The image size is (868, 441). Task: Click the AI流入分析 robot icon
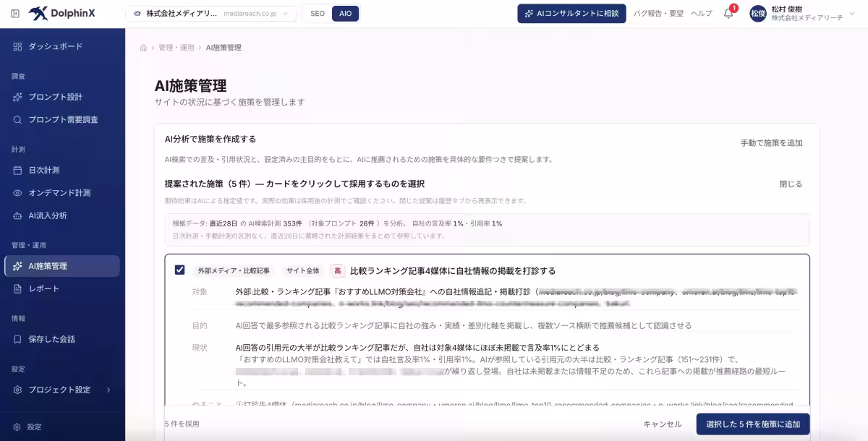18,215
